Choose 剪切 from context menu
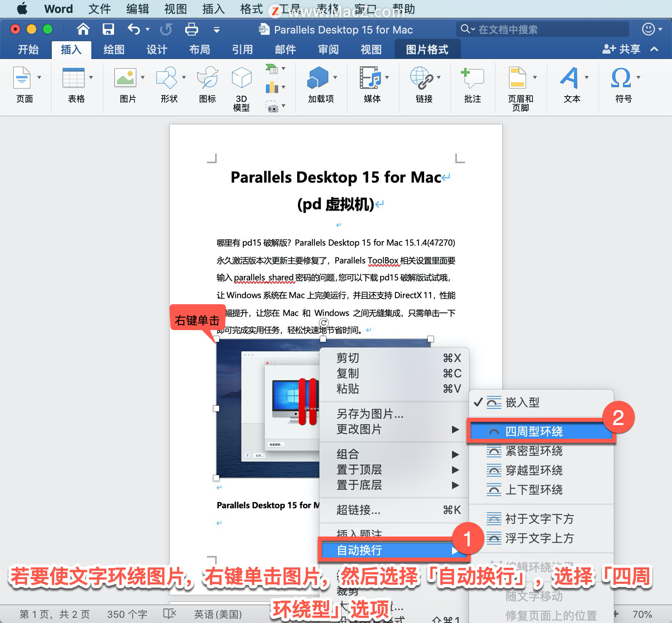The height and width of the screenshot is (623, 672). point(394,358)
